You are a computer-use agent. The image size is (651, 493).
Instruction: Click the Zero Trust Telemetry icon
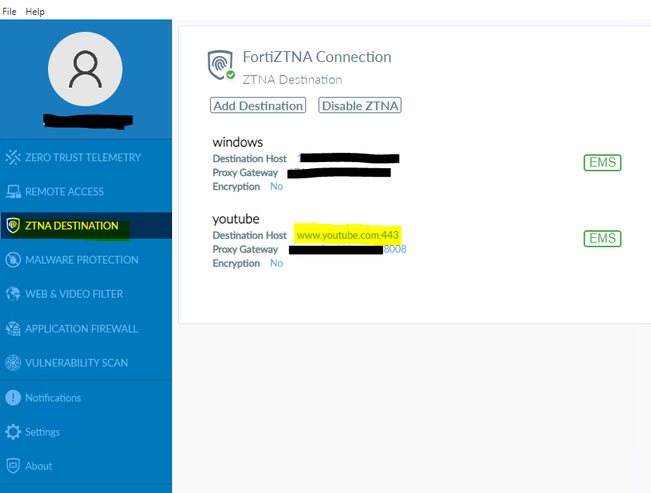point(13,157)
